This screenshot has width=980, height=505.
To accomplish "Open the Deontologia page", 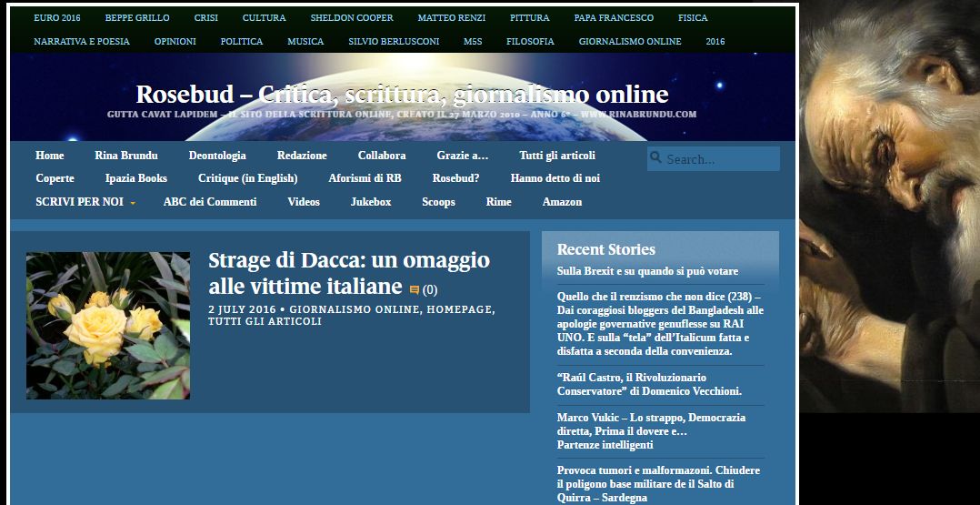I will coord(217,156).
